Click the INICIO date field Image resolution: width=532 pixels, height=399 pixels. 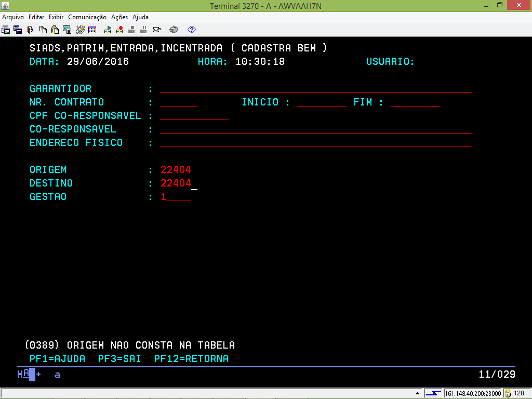coord(322,102)
